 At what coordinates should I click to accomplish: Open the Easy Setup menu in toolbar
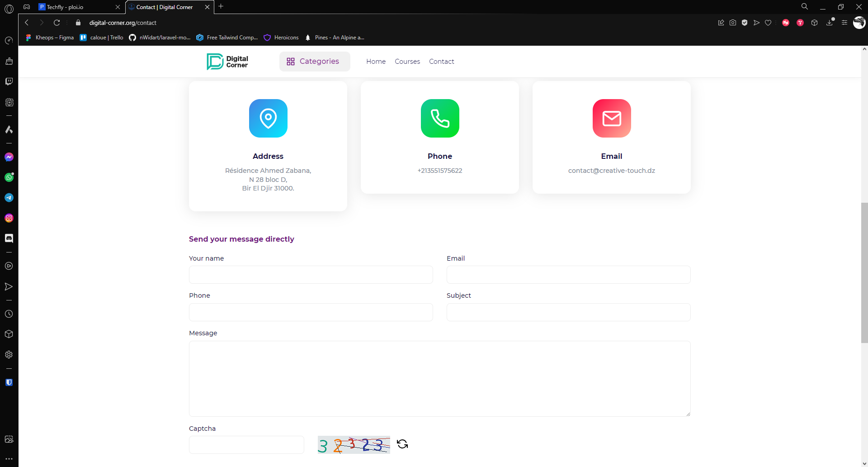click(x=844, y=23)
